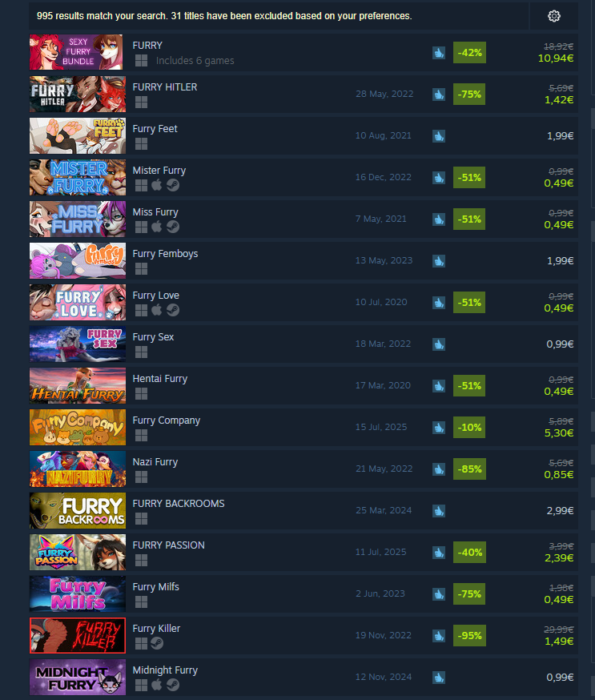Click the Apple icon on Mister Furry row
The height and width of the screenshot is (700, 595).
click(157, 185)
